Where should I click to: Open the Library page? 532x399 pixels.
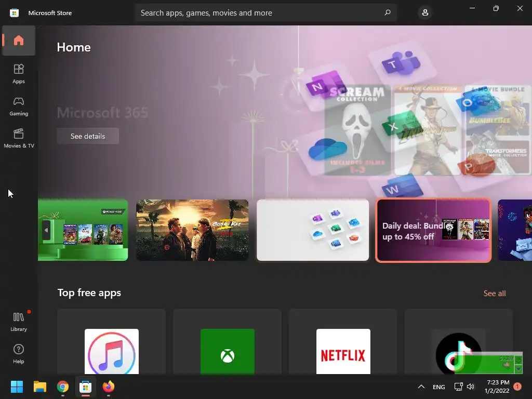pyautogui.click(x=19, y=322)
